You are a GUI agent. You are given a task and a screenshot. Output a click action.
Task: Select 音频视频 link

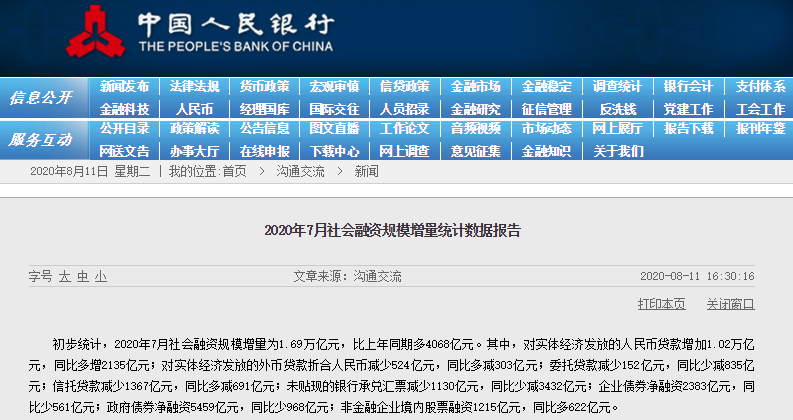point(475,129)
